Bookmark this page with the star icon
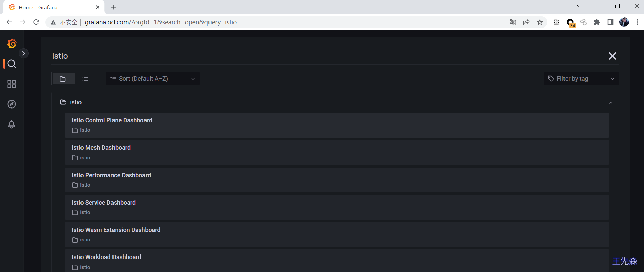The image size is (644, 272). [x=540, y=22]
